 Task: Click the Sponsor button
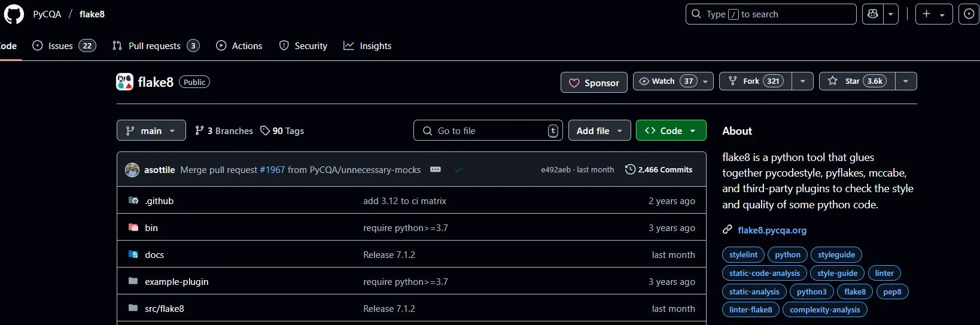pyautogui.click(x=594, y=83)
